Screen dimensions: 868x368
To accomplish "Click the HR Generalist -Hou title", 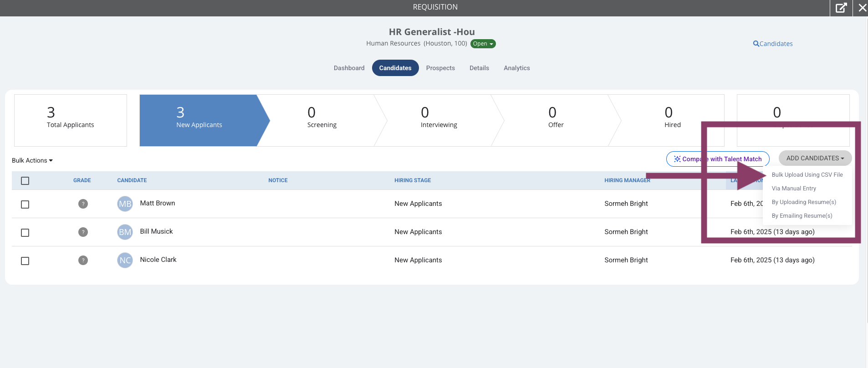I will pos(432,32).
